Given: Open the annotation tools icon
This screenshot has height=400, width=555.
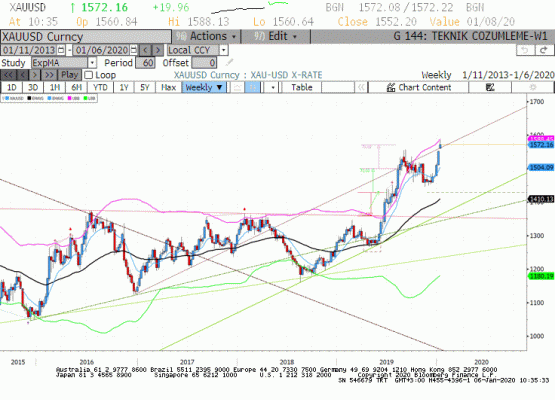Looking at the screenshot, I should point(490,87).
